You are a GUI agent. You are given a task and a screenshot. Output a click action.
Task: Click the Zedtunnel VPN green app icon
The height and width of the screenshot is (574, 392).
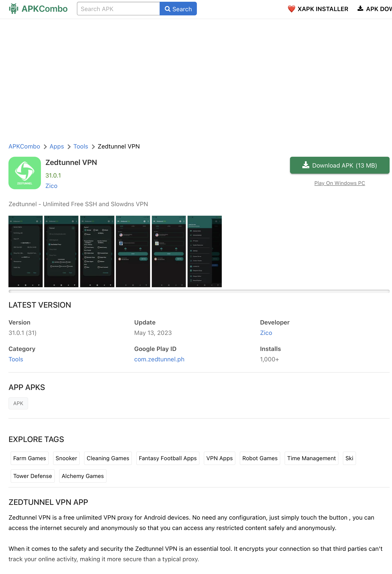coord(25,173)
